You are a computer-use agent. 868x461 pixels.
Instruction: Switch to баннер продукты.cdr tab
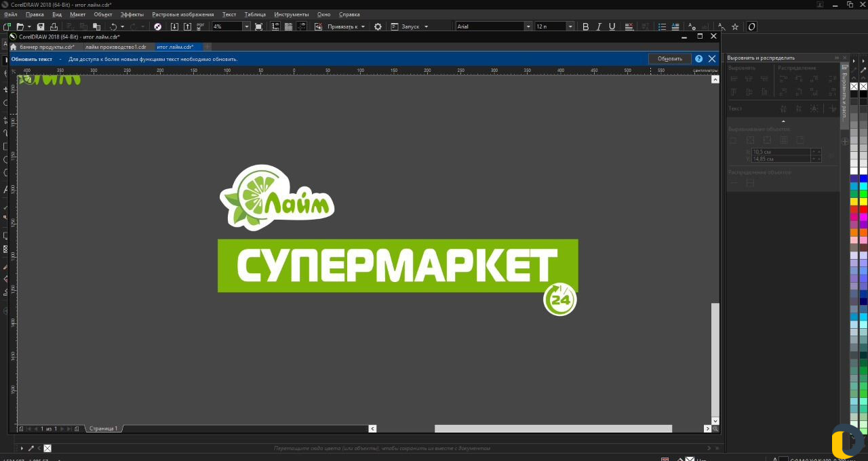coord(47,47)
